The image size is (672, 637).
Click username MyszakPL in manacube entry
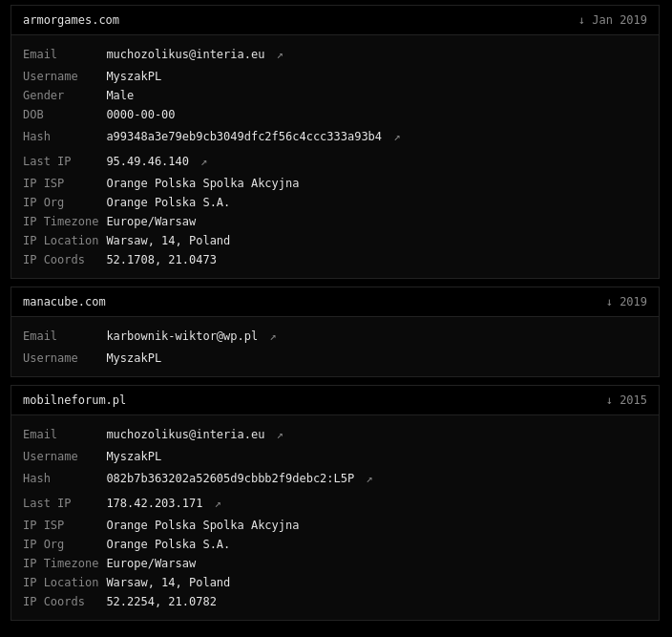click(x=134, y=358)
